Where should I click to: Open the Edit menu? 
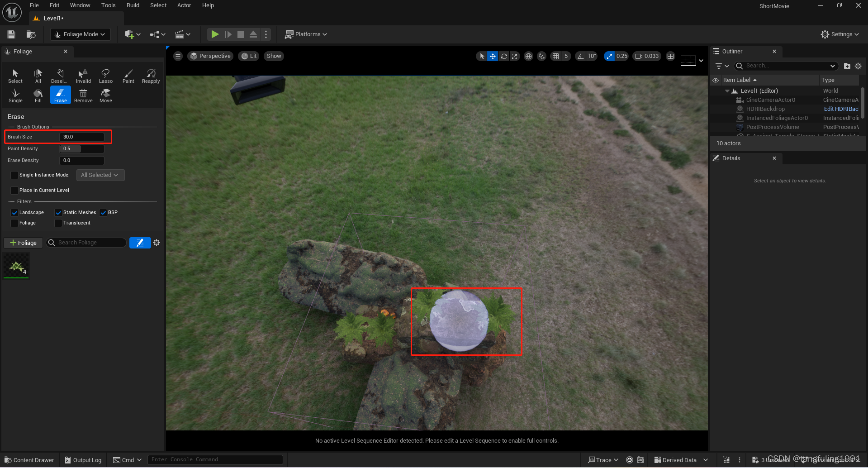click(55, 5)
